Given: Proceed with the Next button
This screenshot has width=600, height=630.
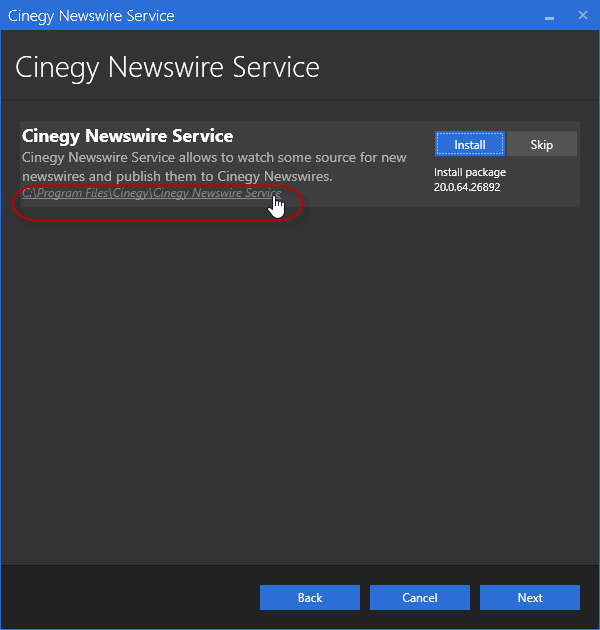Looking at the screenshot, I should click(x=530, y=597).
